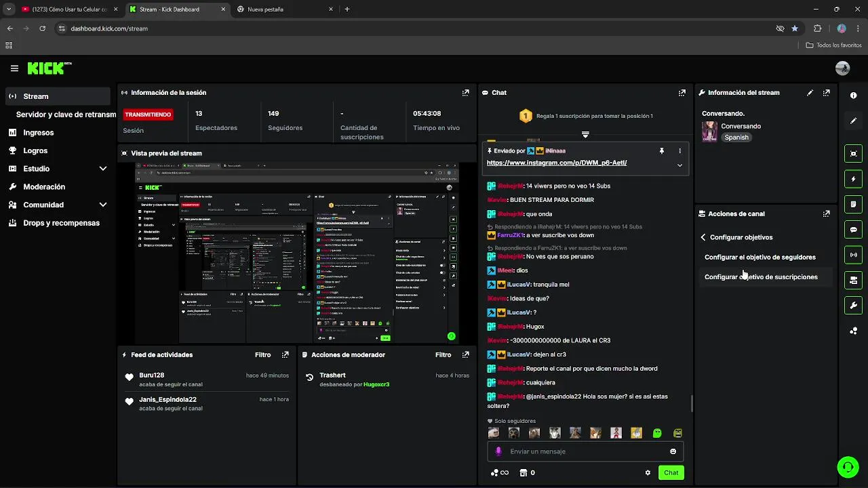The height and width of the screenshot is (488, 868).
Task: Pop out the Acciones de canal panel
Action: pyautogui.click(x=826, y=213)
